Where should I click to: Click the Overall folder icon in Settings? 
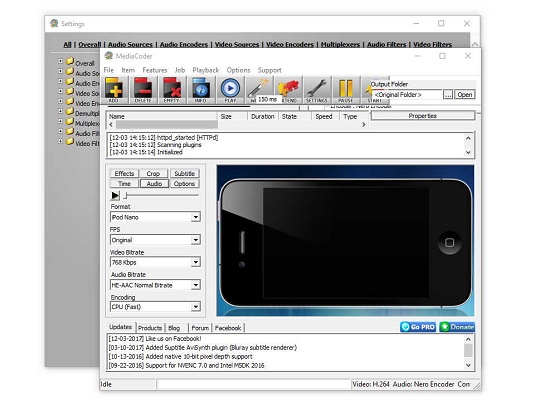[70, 61]
